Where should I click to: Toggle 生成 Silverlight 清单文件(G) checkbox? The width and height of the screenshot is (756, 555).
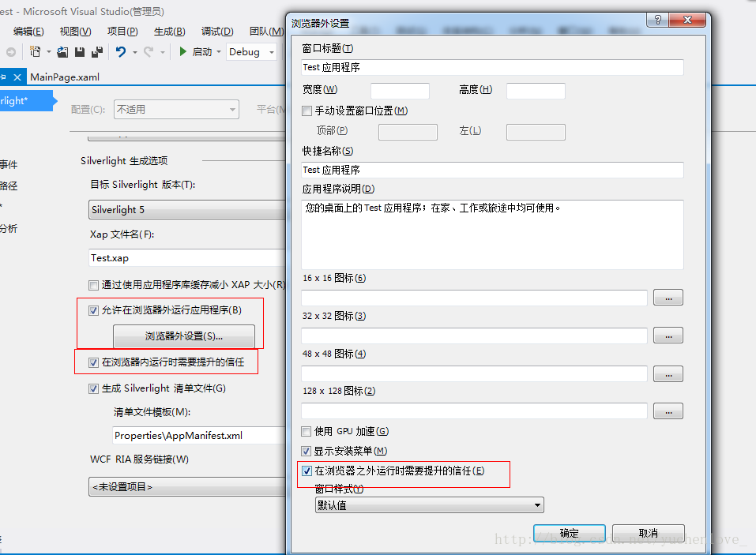coord(93,388)
